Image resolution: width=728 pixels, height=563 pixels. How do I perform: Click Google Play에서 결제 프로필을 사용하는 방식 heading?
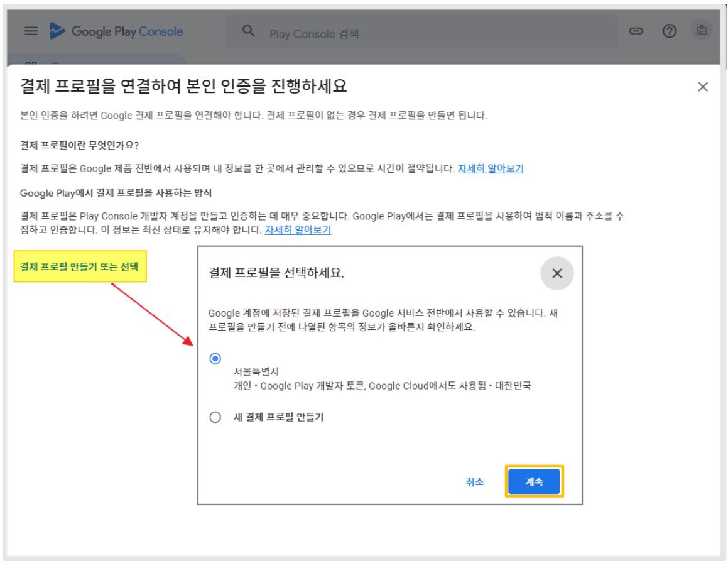click(x=116, y=193)
